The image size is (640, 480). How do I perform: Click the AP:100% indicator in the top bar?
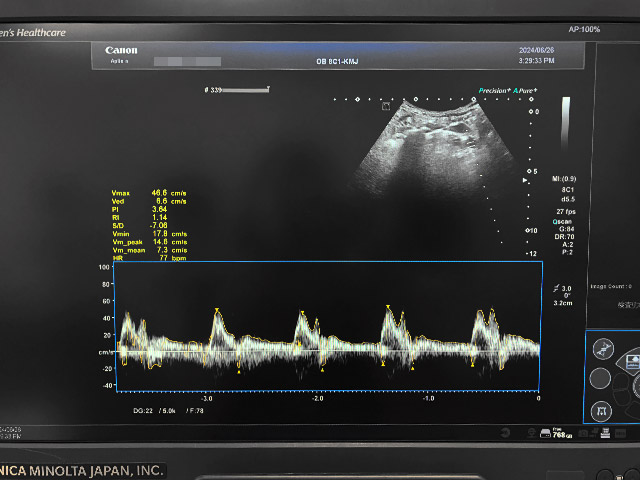583,29
